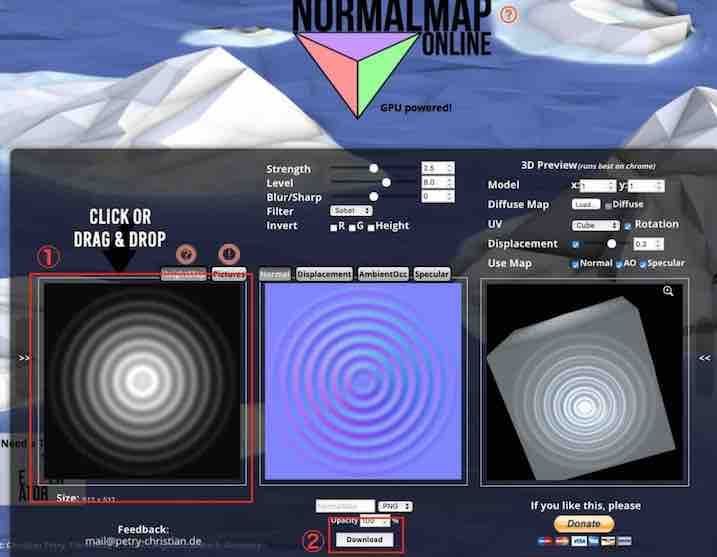The width and height of the screenshot is (717, 557).
Task: Click 'If you like this, please' text
Action: [x=585, y=506]
